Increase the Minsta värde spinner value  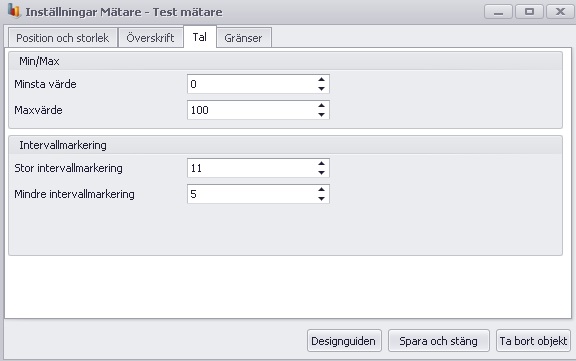click(x=321, y=79)
